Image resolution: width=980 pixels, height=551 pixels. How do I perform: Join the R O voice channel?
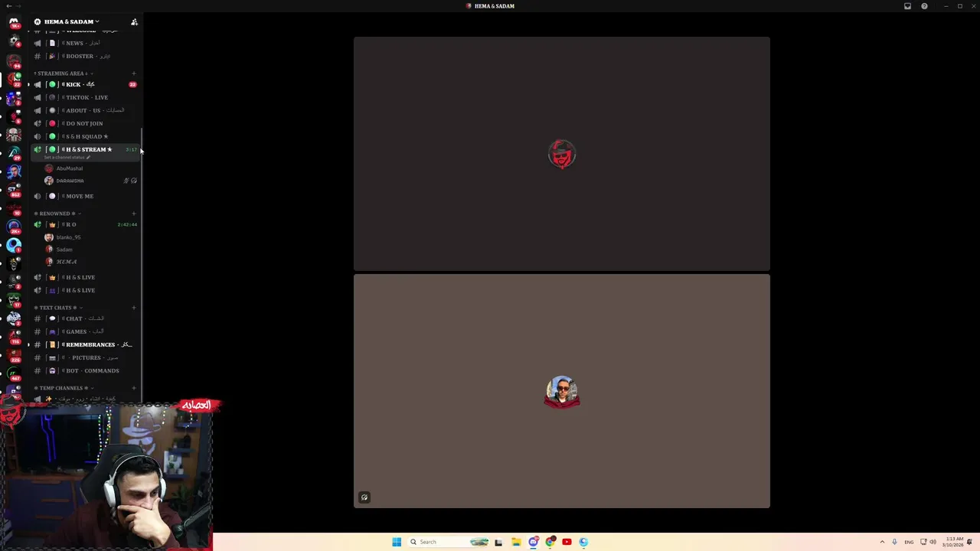click(85, 224)
